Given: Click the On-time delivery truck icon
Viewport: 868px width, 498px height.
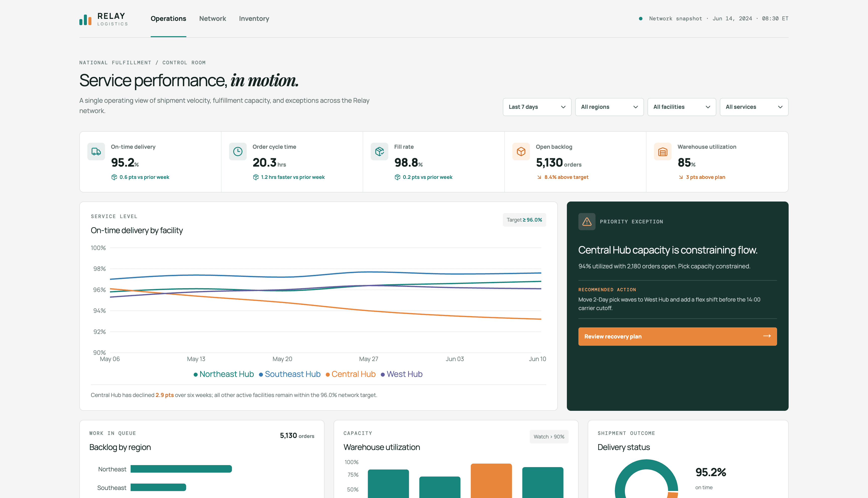Looking at the screenshot, I should pyautogui.click(x=96, y=152).
